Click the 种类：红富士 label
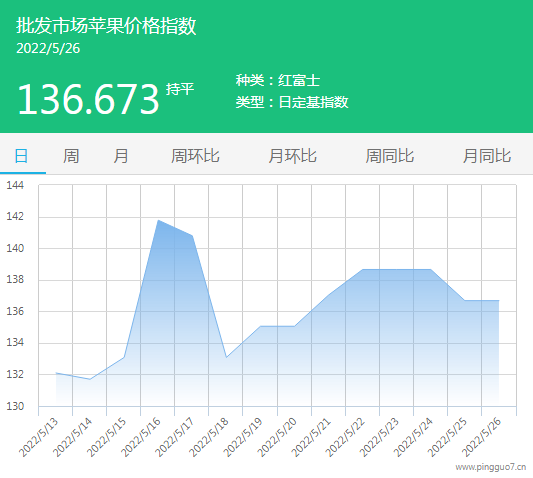The image size is (533, 478). pyautogui.click(x=278, y=81)
